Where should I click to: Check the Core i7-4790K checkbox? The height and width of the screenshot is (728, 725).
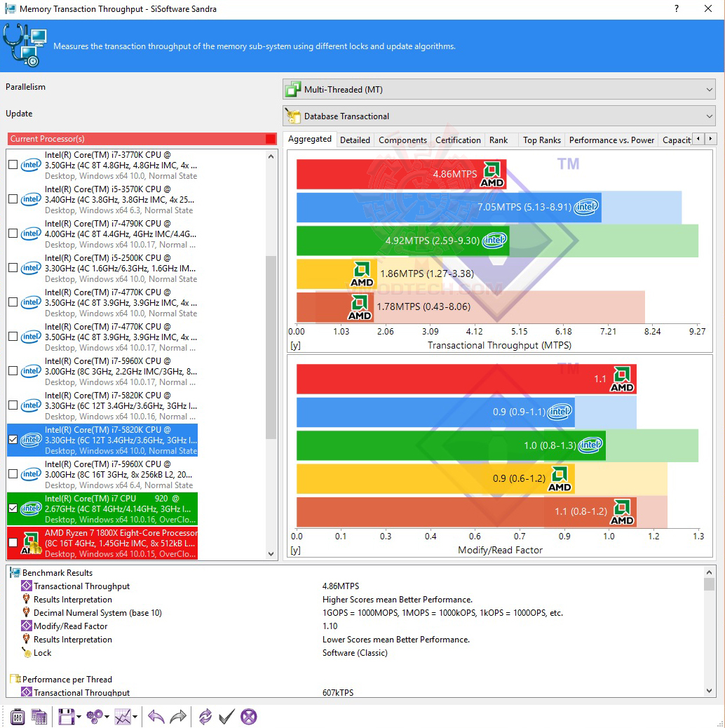point(13,234)
